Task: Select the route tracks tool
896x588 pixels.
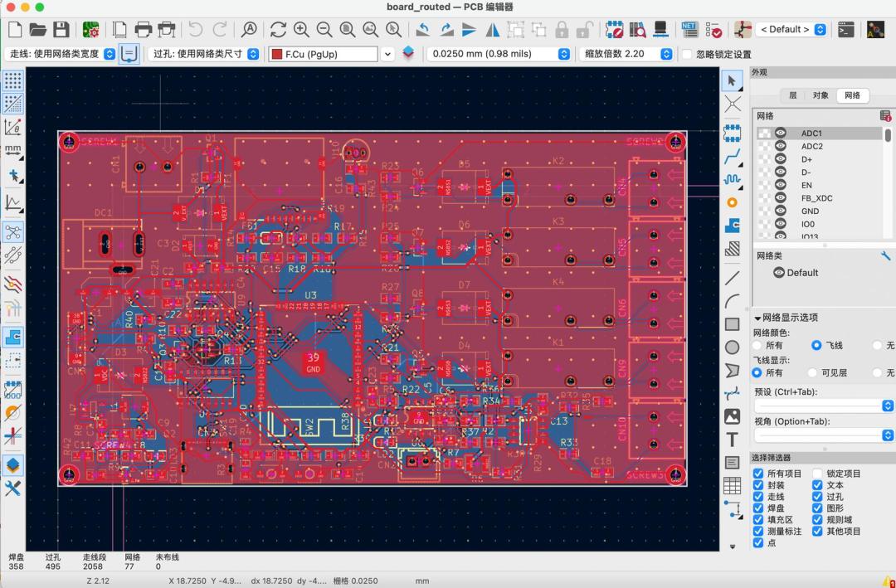Action: point(732,156)
